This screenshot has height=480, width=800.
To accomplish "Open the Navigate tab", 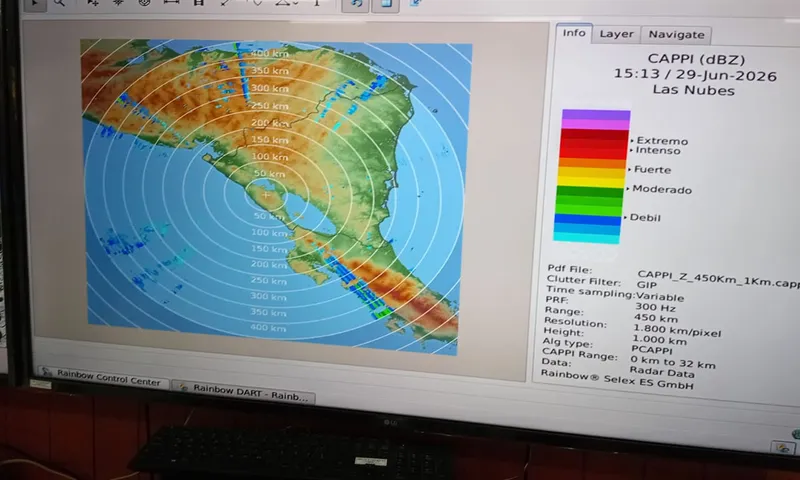I will point(676,35).
